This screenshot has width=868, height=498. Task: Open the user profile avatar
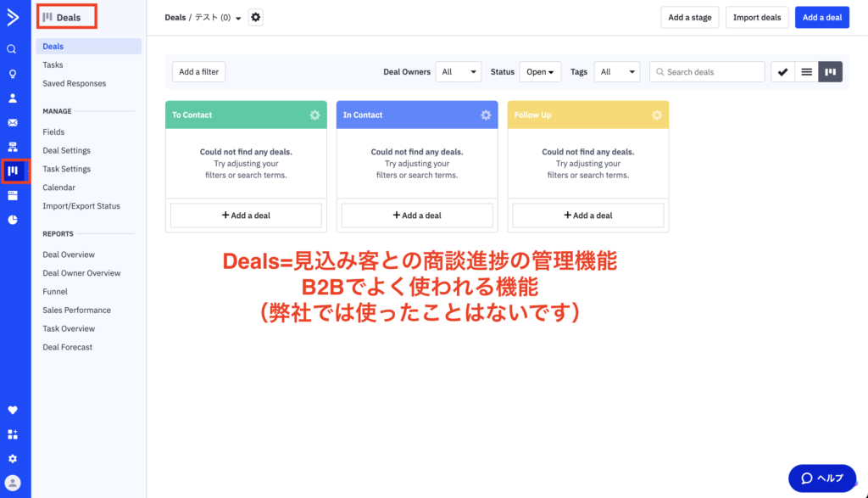(12, 483)
